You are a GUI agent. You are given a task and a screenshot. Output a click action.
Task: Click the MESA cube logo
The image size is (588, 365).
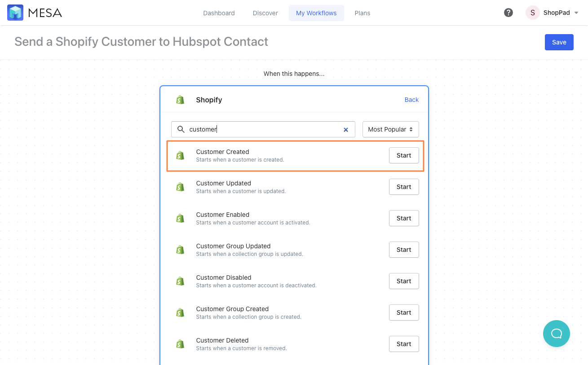tap(15, 13)
